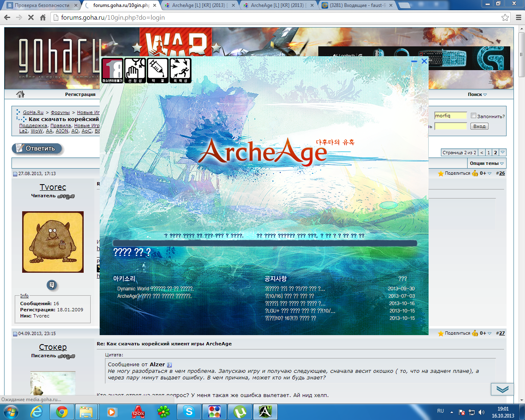This screenshot has height=420, width=525.
Task: Switch to Проверка безопасности tab
Action: click(x=41, y=5)
